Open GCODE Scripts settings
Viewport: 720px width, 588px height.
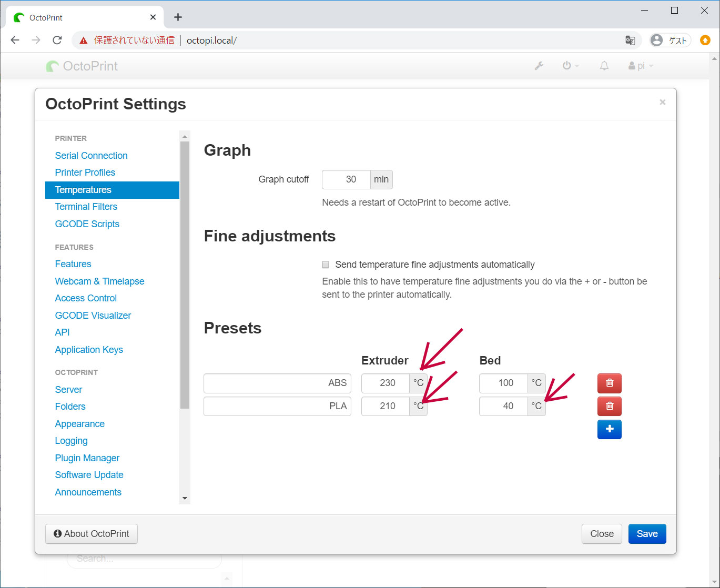coord(87,224)
